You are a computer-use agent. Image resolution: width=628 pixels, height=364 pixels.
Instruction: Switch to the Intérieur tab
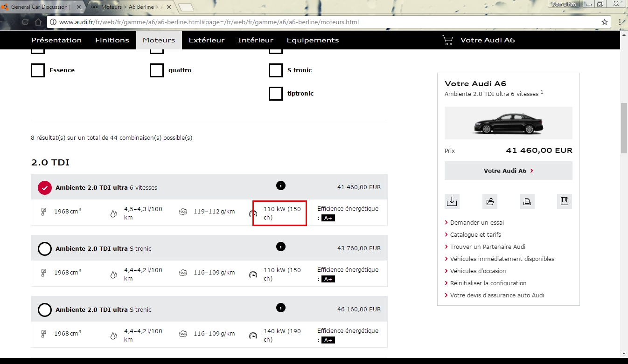click(x=256, y=40)
